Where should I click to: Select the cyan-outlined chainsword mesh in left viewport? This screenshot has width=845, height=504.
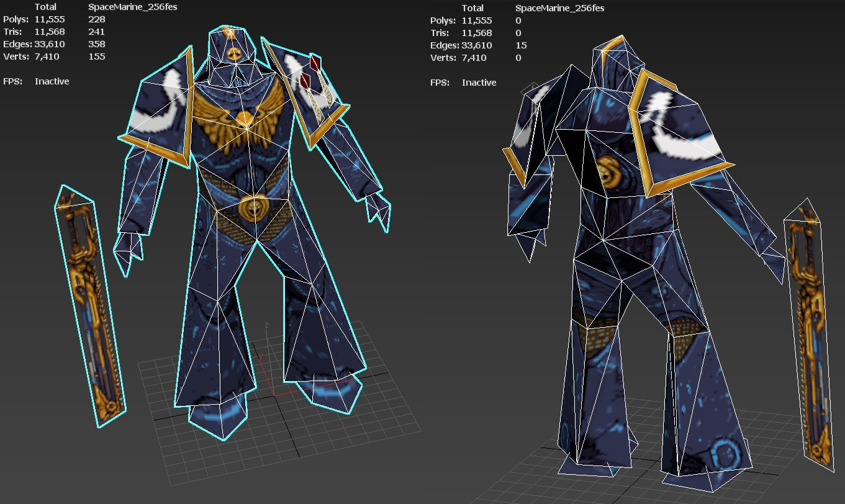coord(90,306)
